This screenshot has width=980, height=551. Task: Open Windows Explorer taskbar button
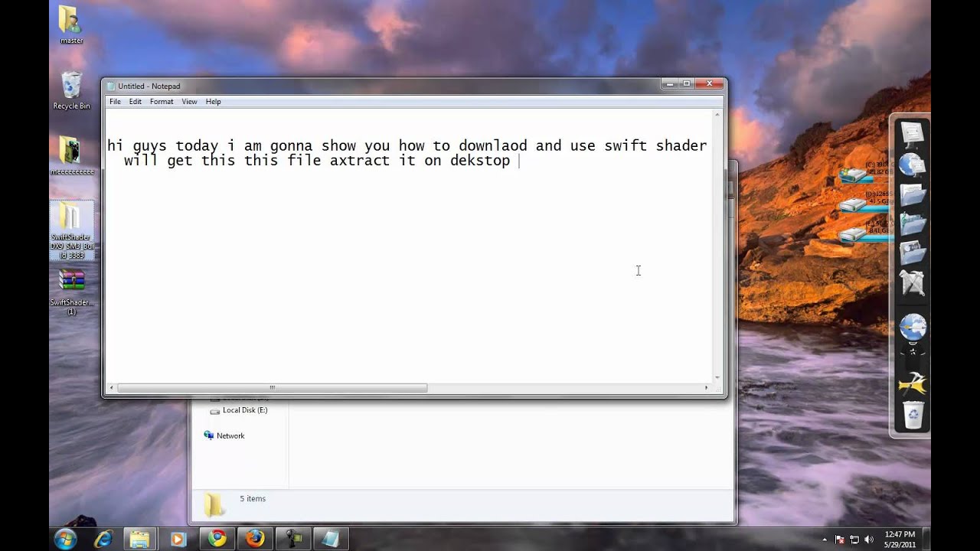tap(140, 540)
